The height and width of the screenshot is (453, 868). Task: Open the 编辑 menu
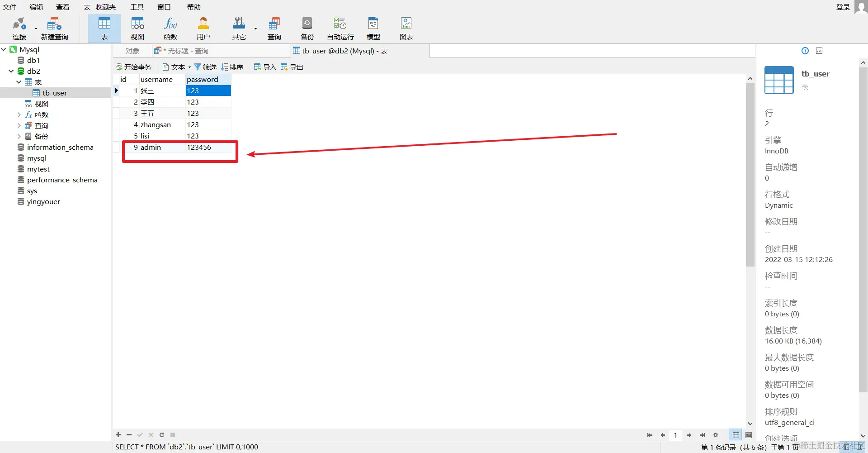tap(36, 7)
